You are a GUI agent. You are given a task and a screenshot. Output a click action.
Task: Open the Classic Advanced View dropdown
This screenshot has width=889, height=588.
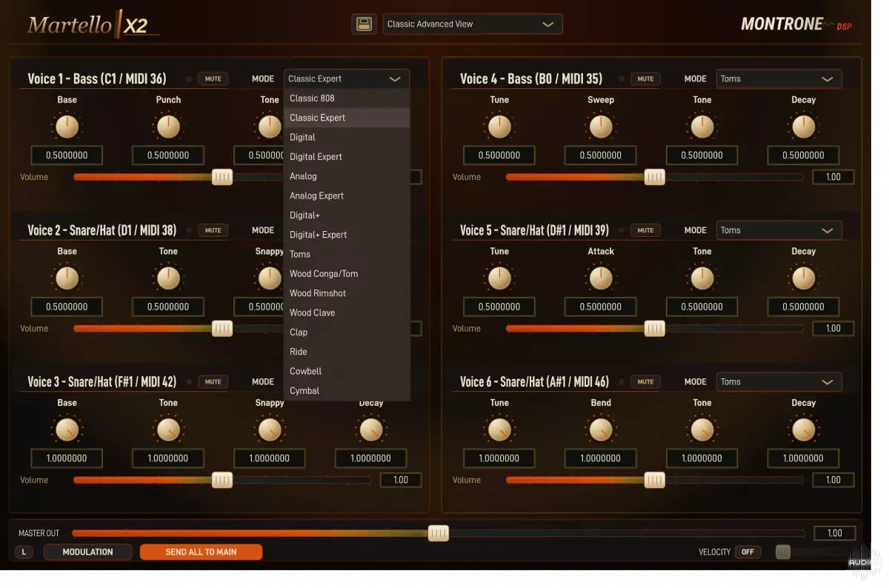(x=473, y=24)
